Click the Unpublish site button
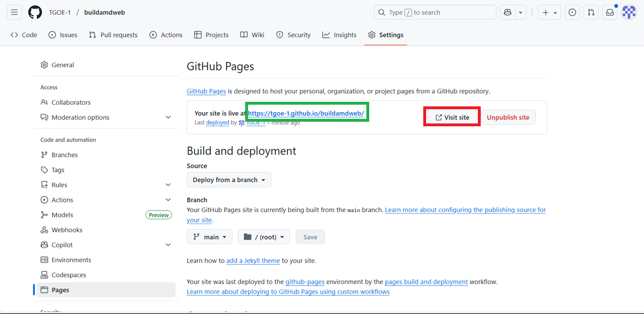The image size is (644, 314). click(x=507, y=117)
